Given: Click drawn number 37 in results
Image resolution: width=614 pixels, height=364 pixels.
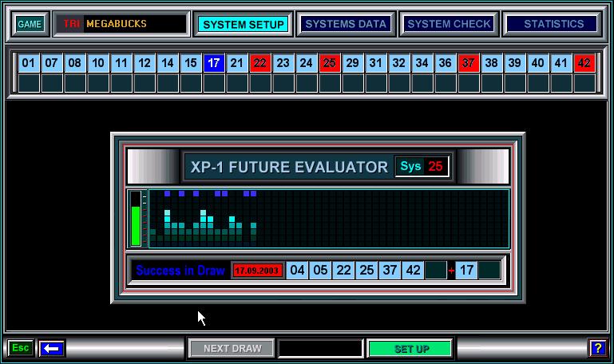Looking at the screenshot, I should 390,270.
